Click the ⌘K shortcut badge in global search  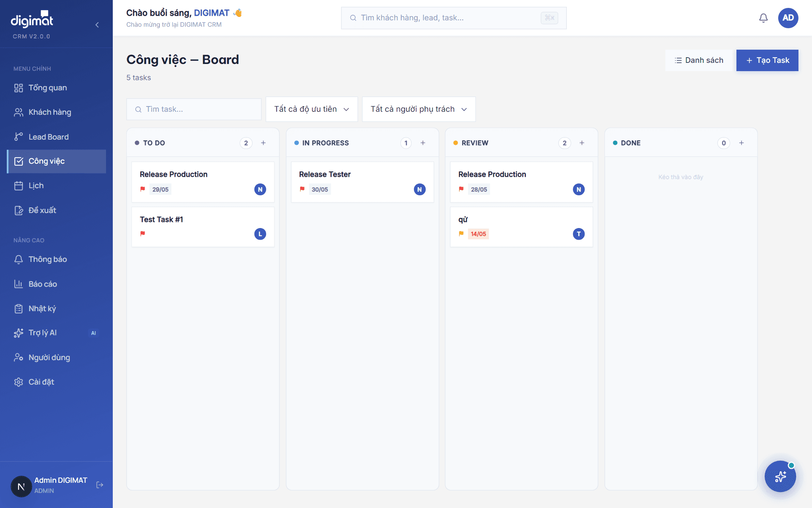point(549,18)
